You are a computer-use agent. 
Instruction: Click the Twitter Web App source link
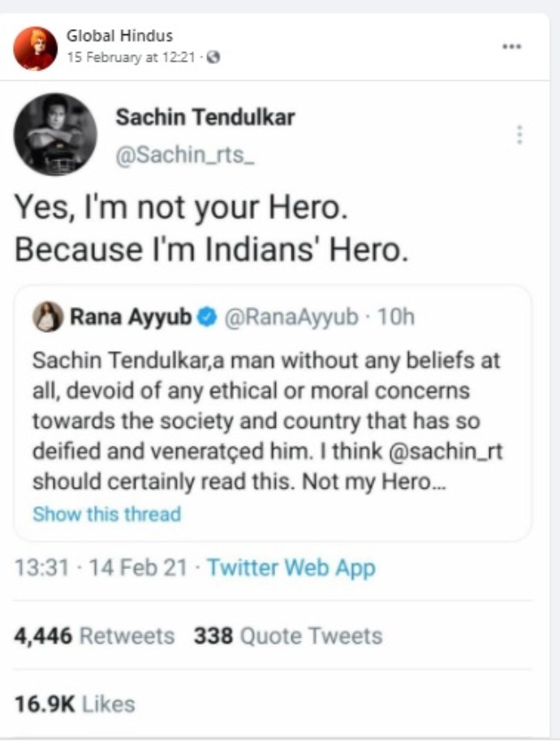tap(291, 567)
